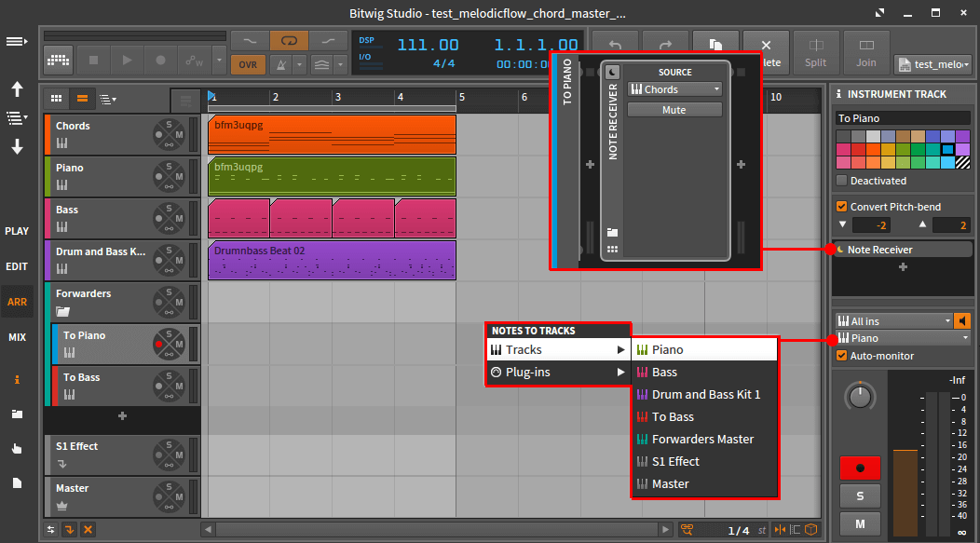This screenshot has height=543, width=980.
Task: Add a new track with plus button
Action: coord(123,415)
